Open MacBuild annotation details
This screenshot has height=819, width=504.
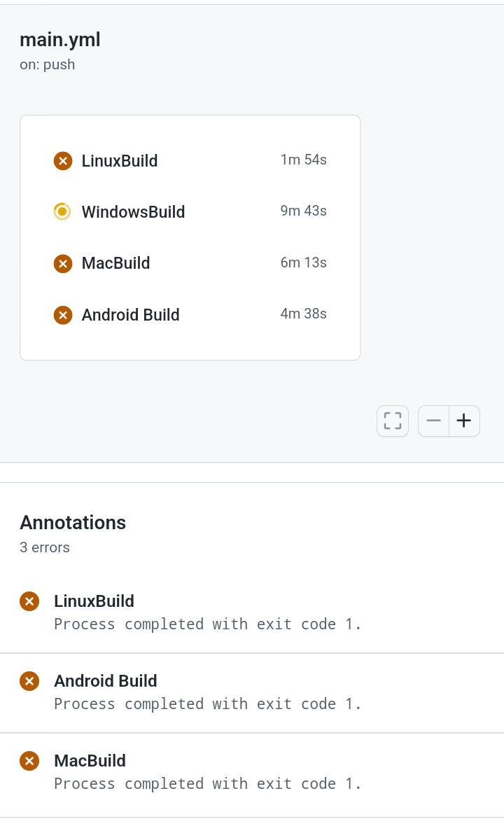click(x=90, y=760)
